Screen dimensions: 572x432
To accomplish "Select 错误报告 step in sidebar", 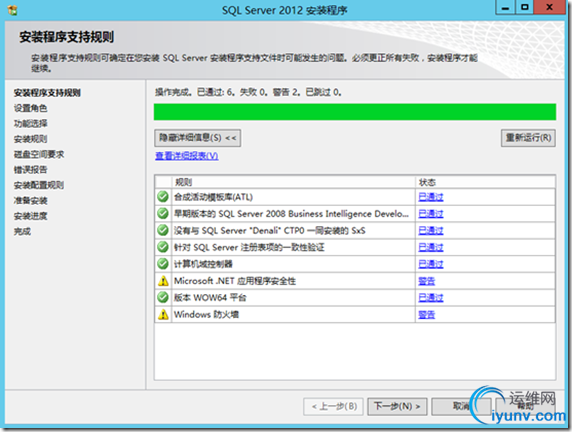I will tap(30, 170).
